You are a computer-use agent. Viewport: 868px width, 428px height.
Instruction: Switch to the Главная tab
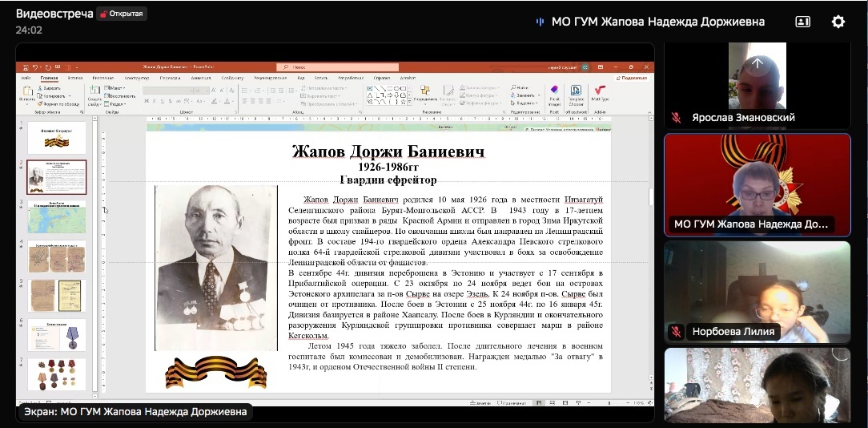[49, 79]
